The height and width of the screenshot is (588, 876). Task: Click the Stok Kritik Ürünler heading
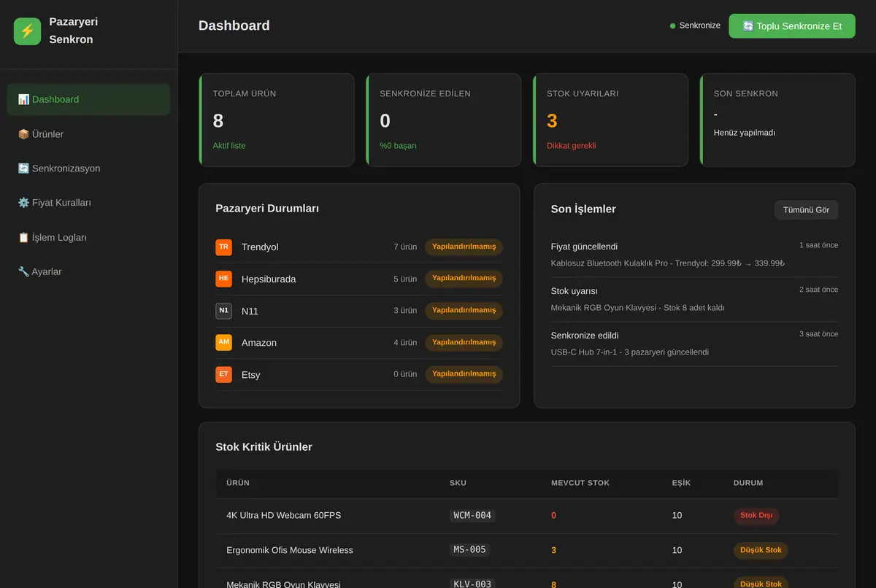264,447
